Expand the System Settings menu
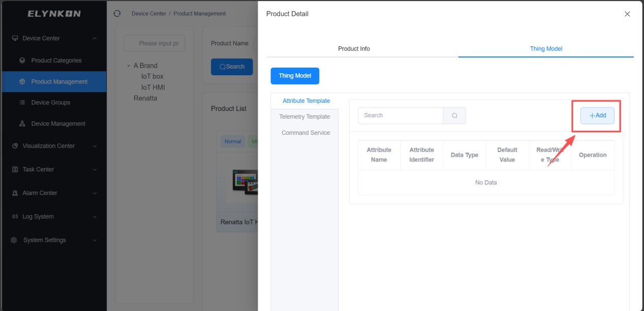Screen dimensions: 644x311 tap(95, 240)
